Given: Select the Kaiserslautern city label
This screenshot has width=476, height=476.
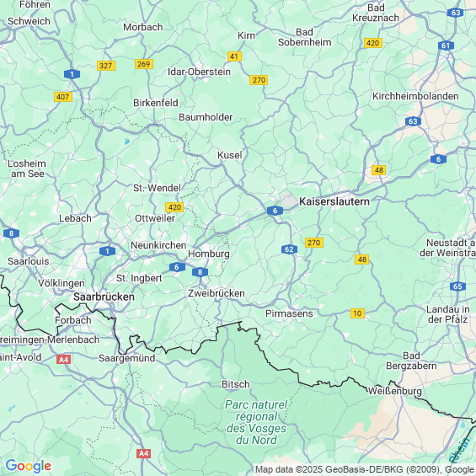Looking at the screenshot, I should [x=334, y=201].
